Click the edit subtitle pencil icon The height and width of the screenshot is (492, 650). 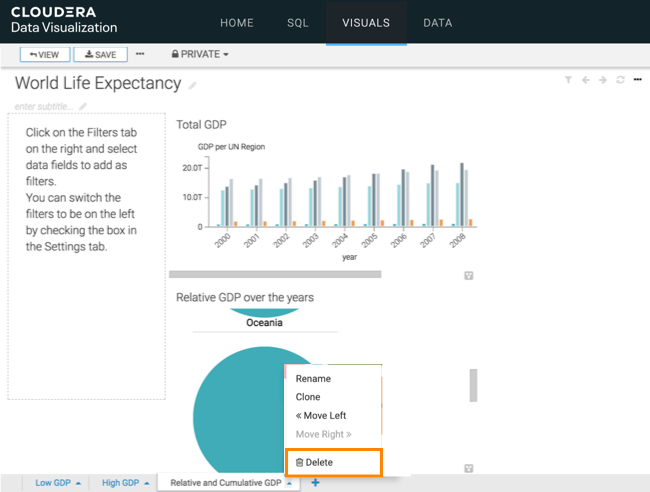tap(84, 107)
